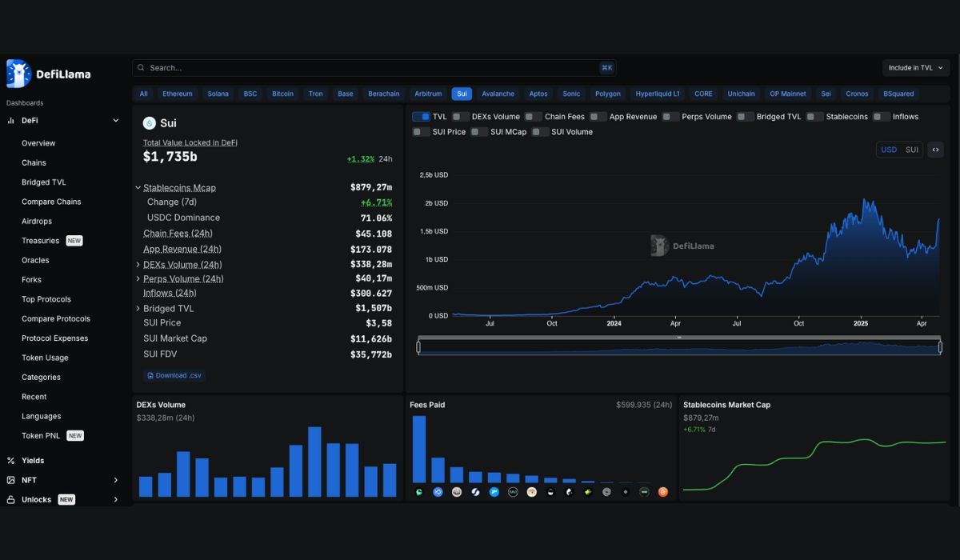Viewport: 960px width, 560px height.
Task: Click the $1,735b total value locked figure
Action: coord(170,157)
